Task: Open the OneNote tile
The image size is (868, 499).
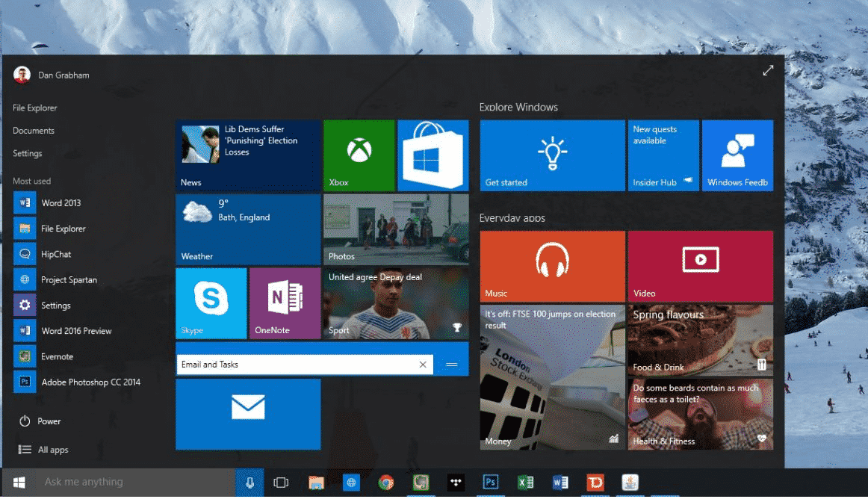Action: [x=285, y=303]
